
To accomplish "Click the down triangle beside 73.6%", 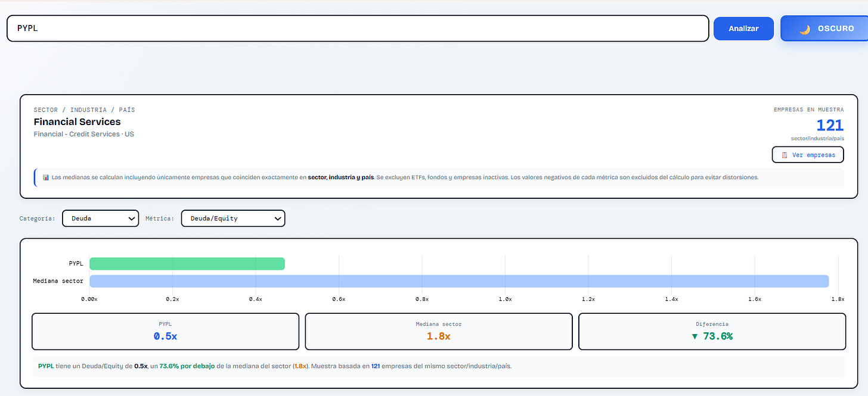I will 695,336.
